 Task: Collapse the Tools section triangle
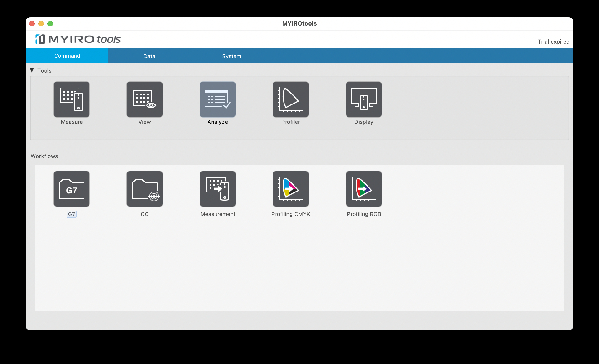tap(32, 70)
